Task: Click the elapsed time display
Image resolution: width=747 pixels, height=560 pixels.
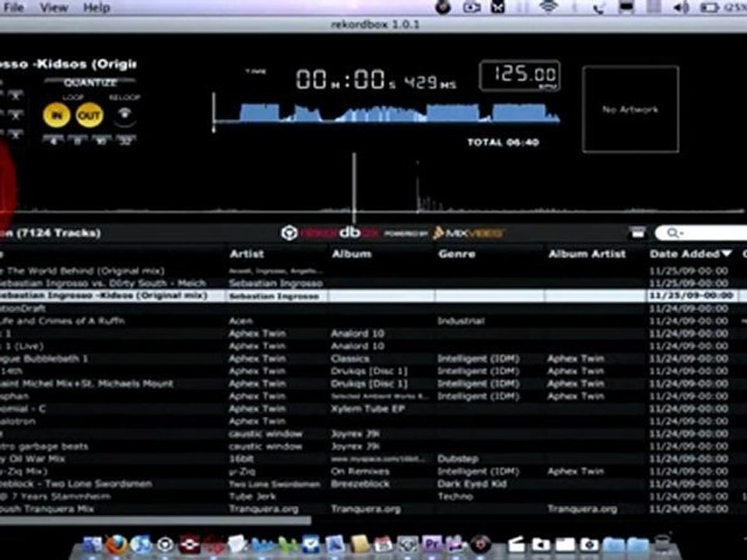Action: coord(376,79)
